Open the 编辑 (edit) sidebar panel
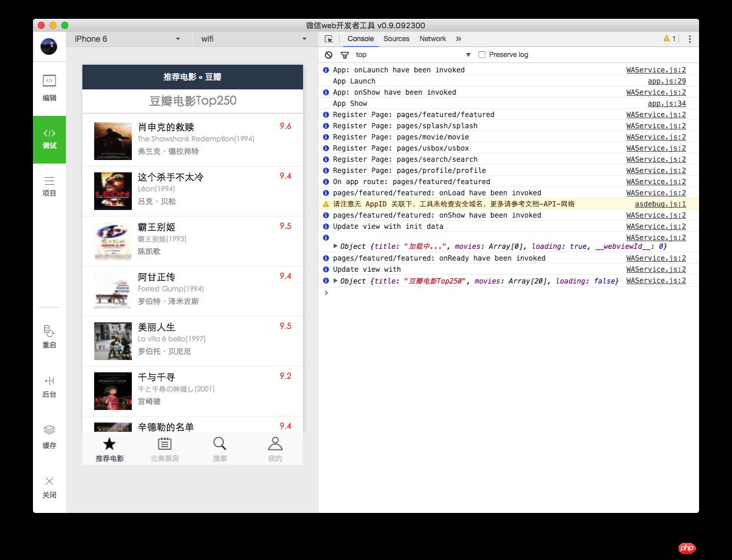The height and width of the screenshot is (560, 732). (x=49, y=88)
